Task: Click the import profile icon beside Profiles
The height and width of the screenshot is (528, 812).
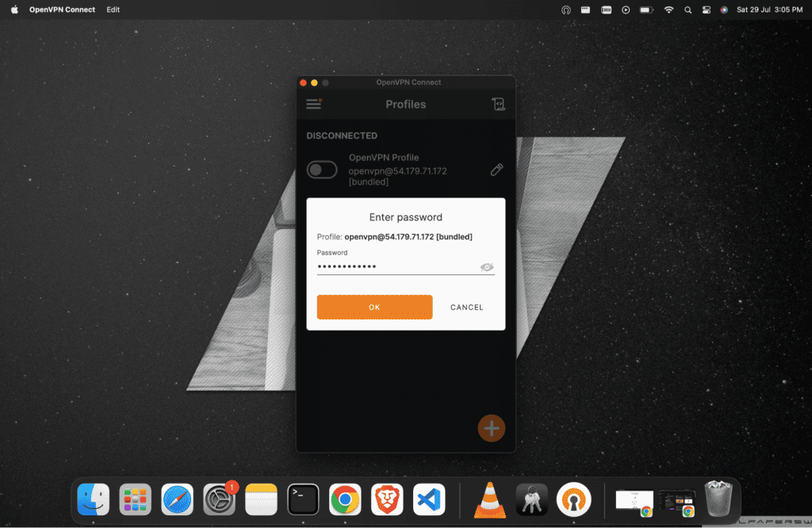Action: tap(498, 104)
